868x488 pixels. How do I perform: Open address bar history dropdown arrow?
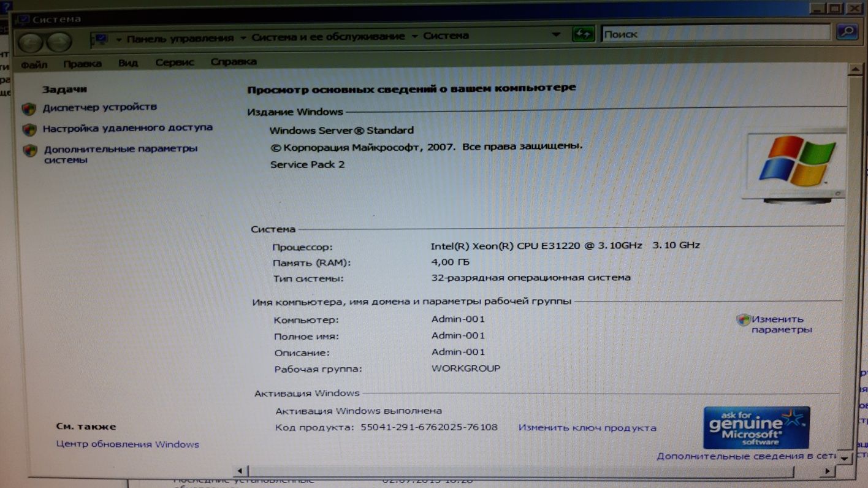(x=556, y=35)
